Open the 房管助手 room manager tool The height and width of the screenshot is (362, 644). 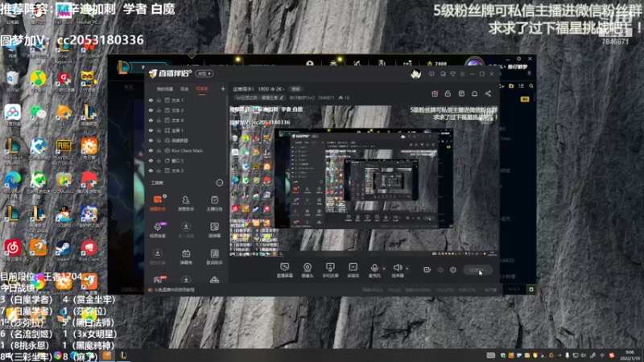(186, 203)
